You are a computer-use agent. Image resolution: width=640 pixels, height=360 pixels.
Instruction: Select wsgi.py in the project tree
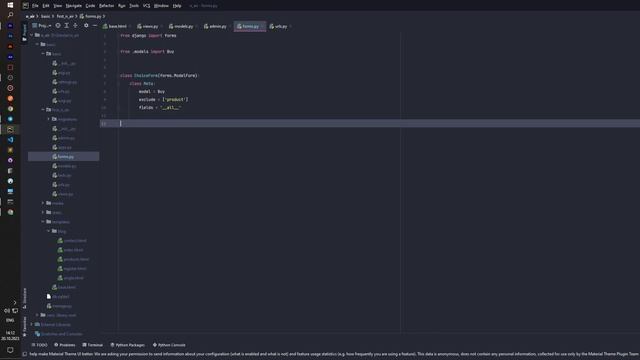(62, 100)
